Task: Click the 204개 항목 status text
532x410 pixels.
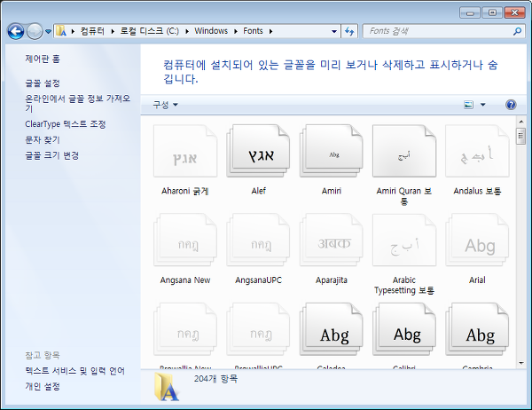Action: pyautogui.click(x=215, y=379)
